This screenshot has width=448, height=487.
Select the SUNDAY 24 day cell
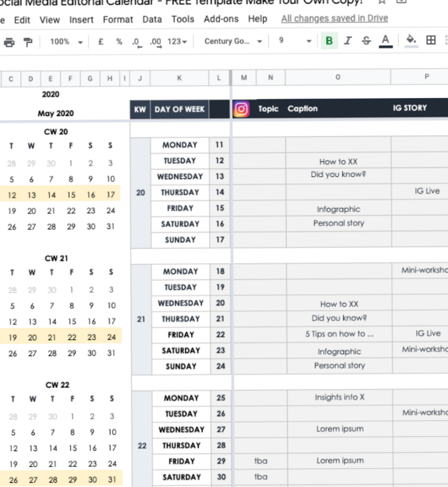tap(181, 366)
